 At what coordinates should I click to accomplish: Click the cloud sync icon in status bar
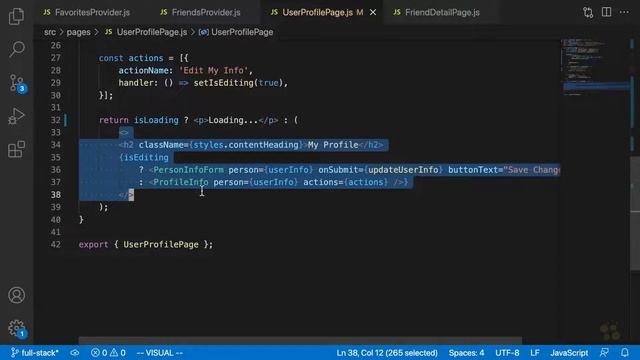pyautogui.click(x=75, y=353)
